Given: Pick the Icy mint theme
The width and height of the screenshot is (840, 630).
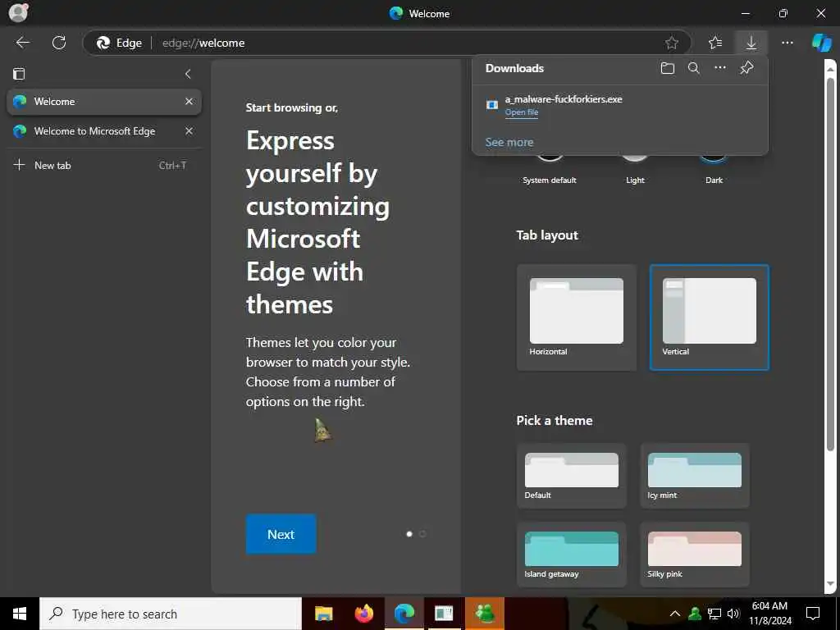Looking at the screenshot, I should point(694,476).
